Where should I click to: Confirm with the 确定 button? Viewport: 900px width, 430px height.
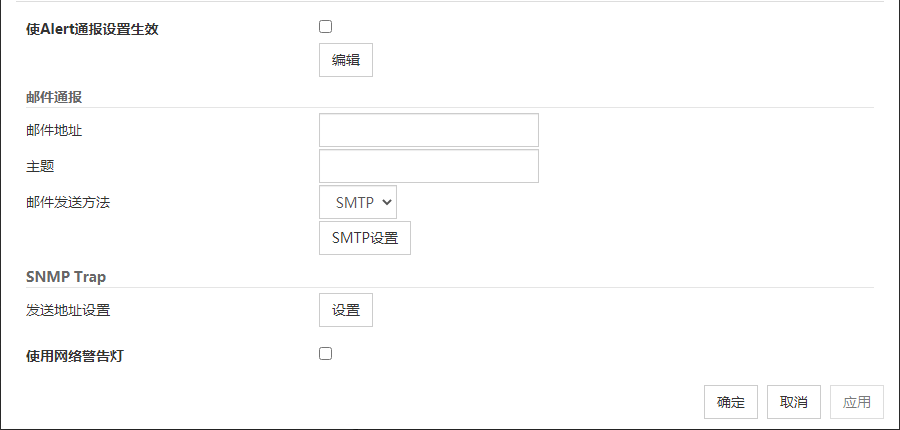731,402
